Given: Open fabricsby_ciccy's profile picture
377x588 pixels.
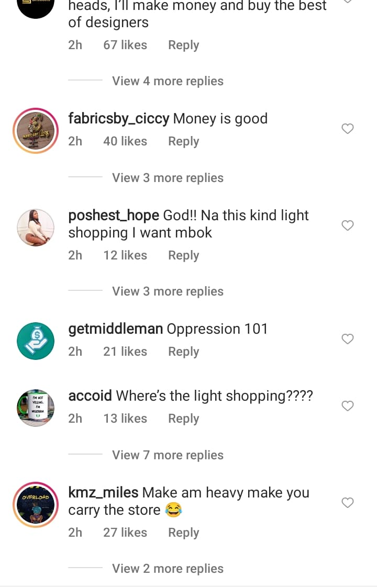Looking at the screenshot, I should click(x=36, y=131).
